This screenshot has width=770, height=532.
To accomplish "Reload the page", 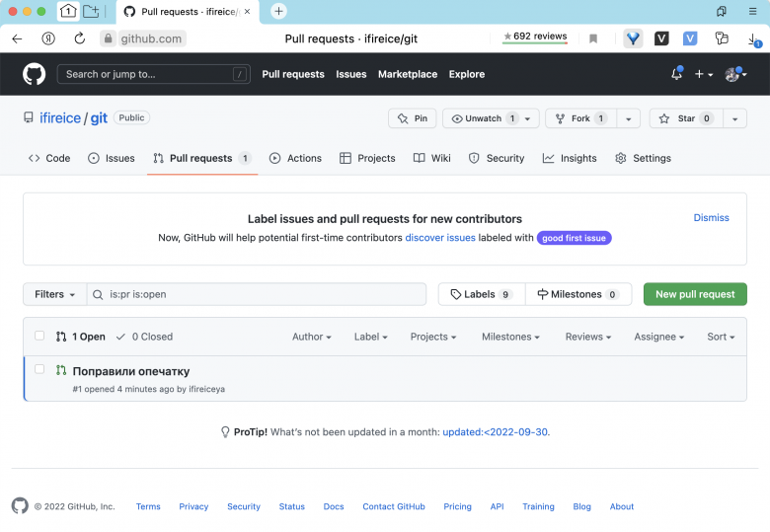I will point(80,38).
